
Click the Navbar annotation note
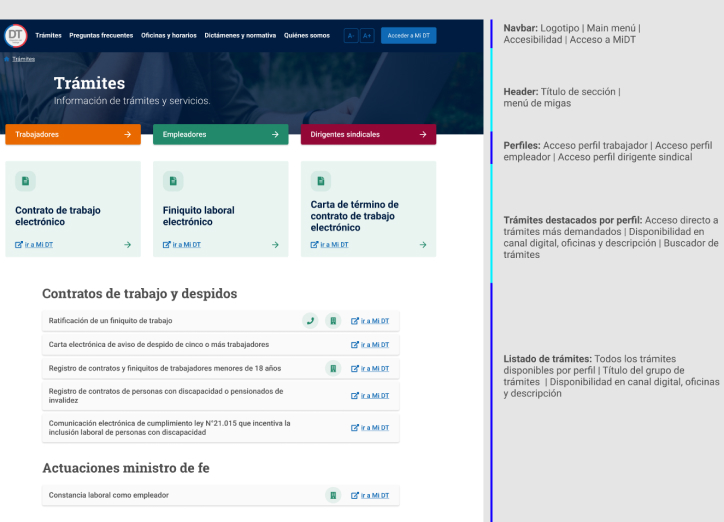573,34
